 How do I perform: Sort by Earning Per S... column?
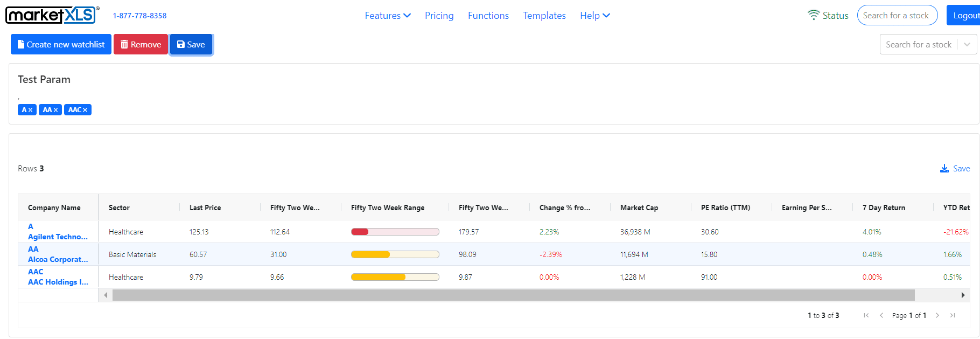coord(807,207)
